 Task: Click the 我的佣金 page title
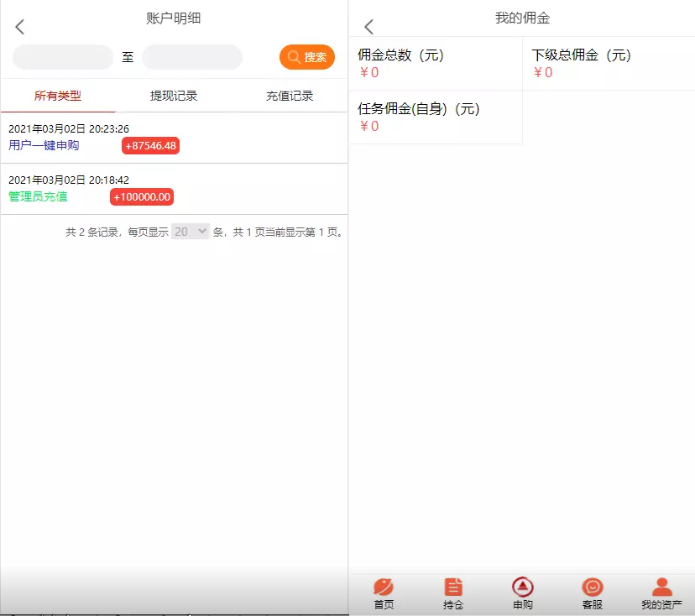click(x=523, y=18)
